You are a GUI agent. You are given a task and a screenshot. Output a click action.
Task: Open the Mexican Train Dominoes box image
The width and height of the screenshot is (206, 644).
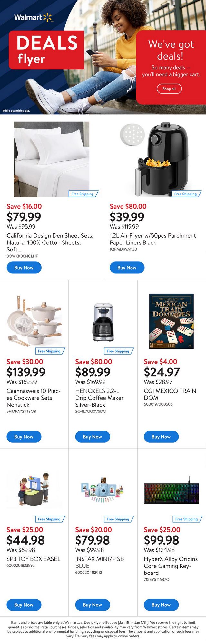pos(171,321)
